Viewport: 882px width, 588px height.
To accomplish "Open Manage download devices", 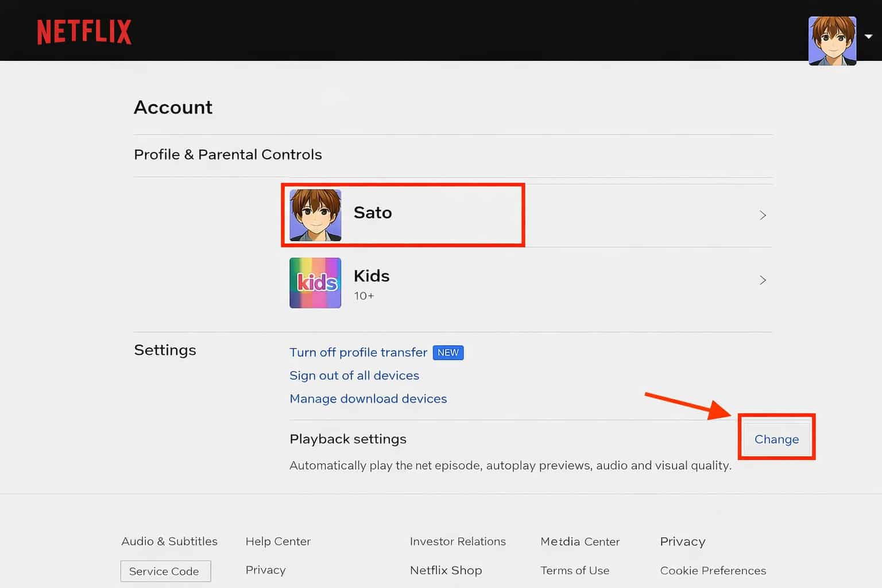I will point(368,399).
